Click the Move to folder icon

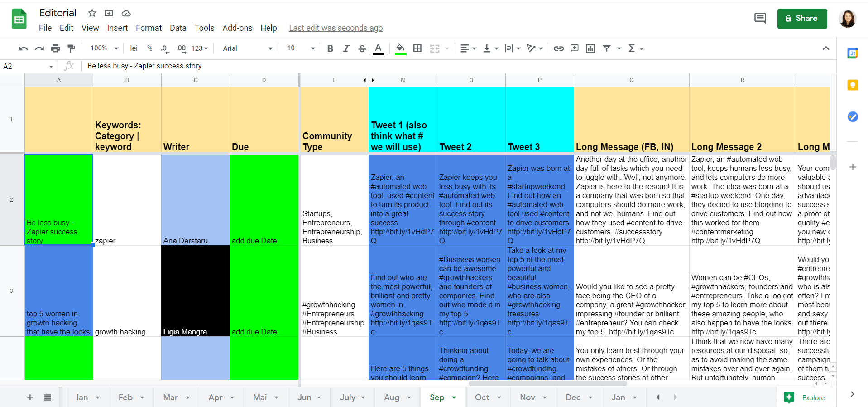tap(109, 13)
